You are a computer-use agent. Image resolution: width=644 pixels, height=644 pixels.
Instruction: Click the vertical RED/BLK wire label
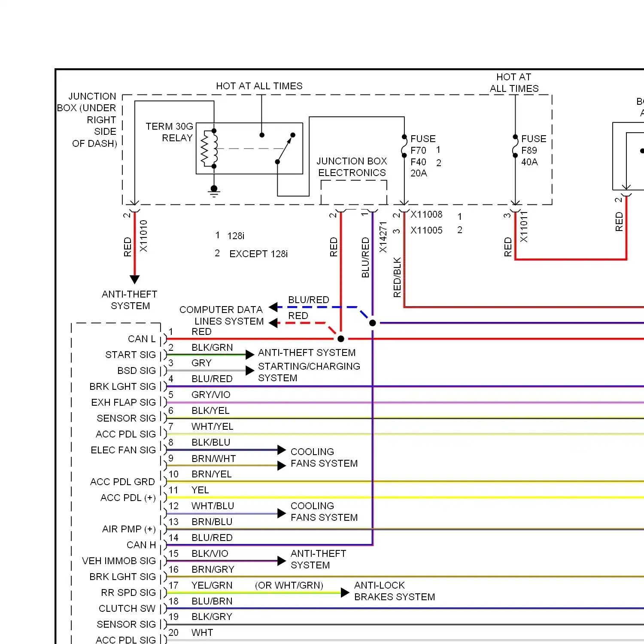397,277
